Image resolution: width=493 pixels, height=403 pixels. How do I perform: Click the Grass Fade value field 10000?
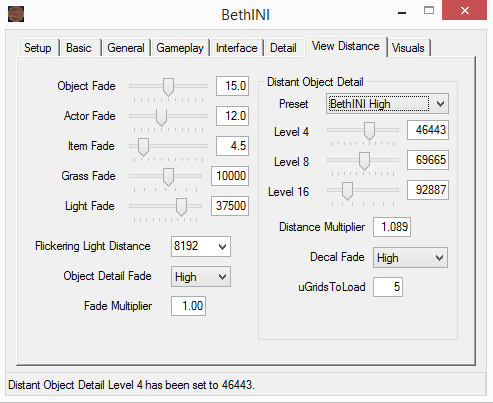(x=230, y=176)
